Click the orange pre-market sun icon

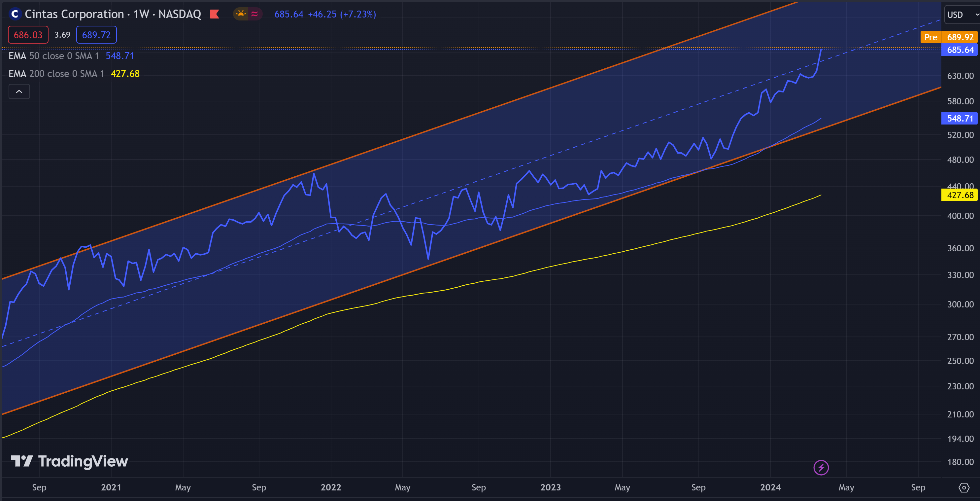click(241, 14)
